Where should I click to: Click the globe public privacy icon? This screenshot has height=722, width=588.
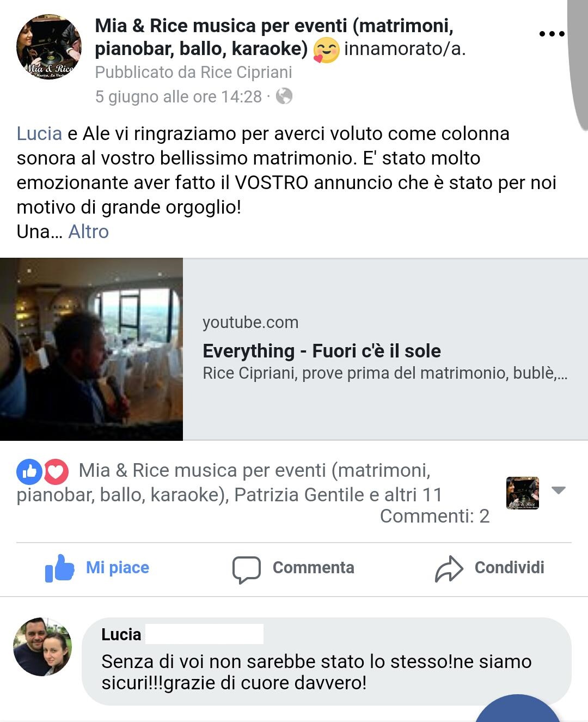(x=284, y=96)
